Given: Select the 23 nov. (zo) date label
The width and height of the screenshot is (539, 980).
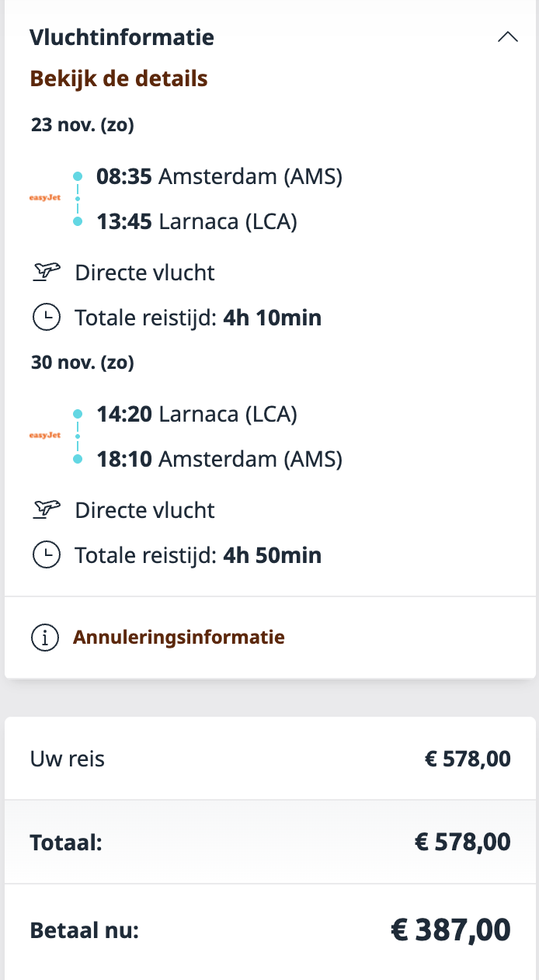Looking at the screenshot, I should pyautogui.click(x=82, y=125).
